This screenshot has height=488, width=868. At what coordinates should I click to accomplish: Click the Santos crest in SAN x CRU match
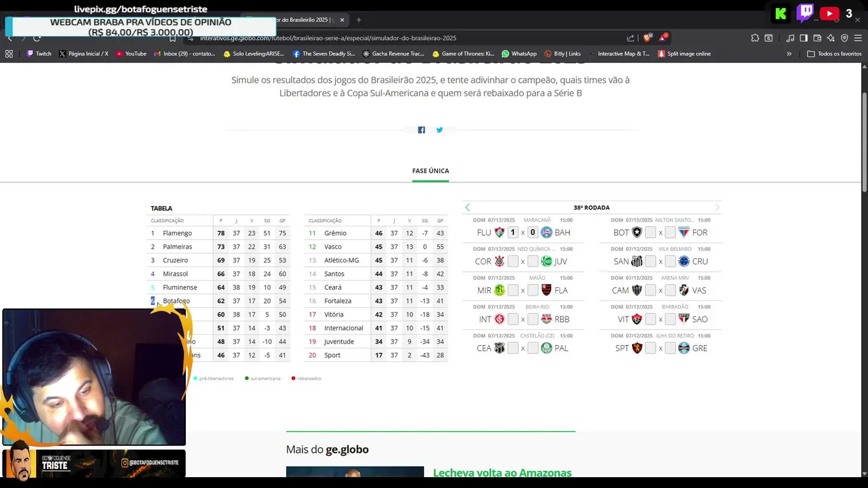637,262
